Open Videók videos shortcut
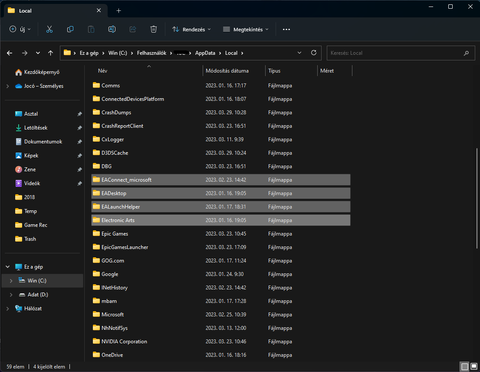 point(28,183)
